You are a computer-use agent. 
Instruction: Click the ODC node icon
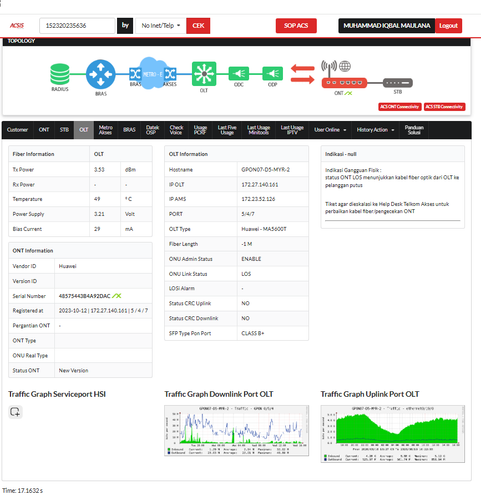point(239,74)
